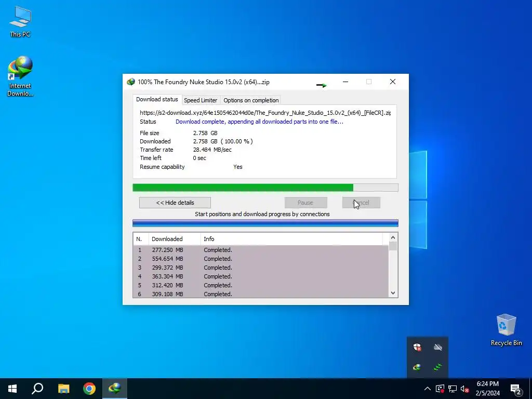Open the Options on completion tab
532x399 pixels.
click(x=251, y=100)
